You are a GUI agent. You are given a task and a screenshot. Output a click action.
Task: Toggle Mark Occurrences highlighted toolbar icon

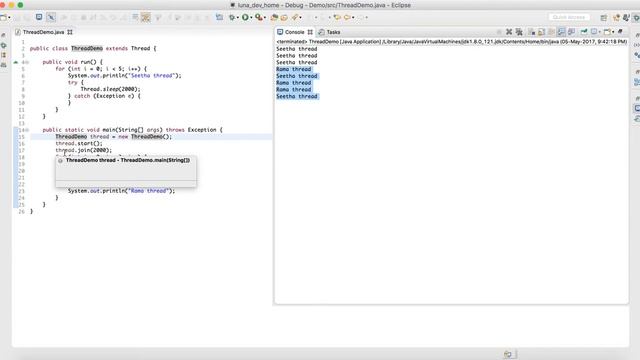[146, 17]
